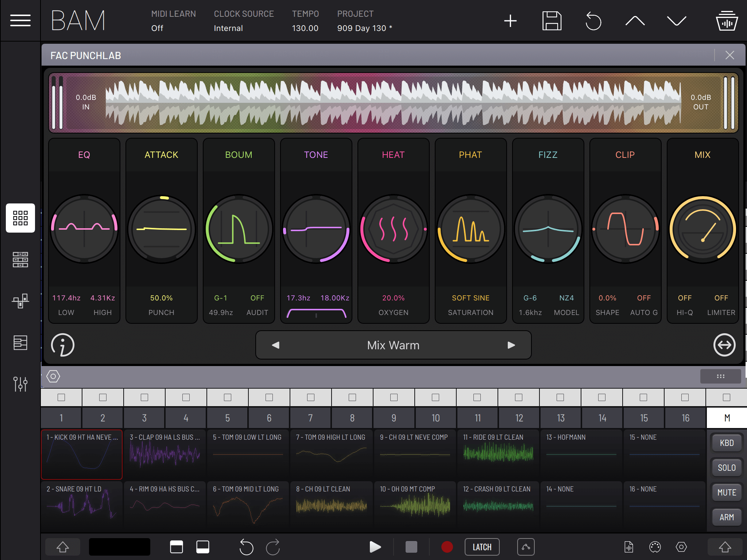Start recording with red record button
747x560 pixels.
447,547
